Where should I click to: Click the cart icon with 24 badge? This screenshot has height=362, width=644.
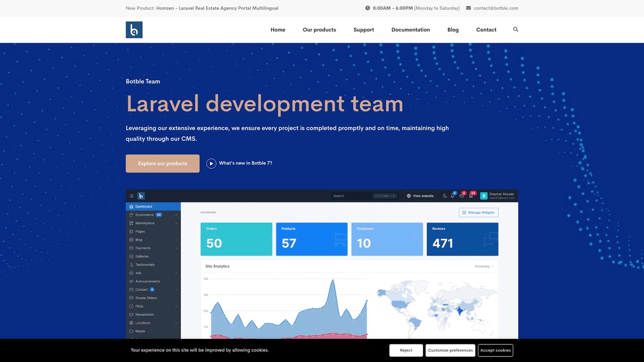pyautogui.click(x=471, y=196)
